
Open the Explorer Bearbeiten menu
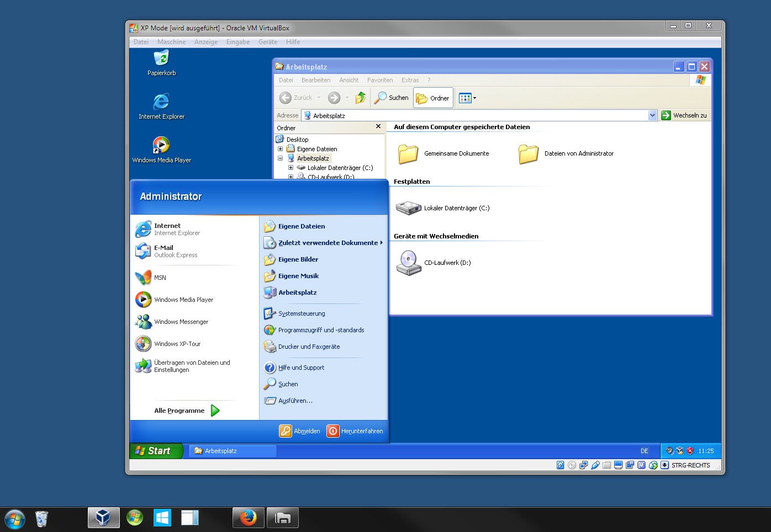(x=316, y=80)
